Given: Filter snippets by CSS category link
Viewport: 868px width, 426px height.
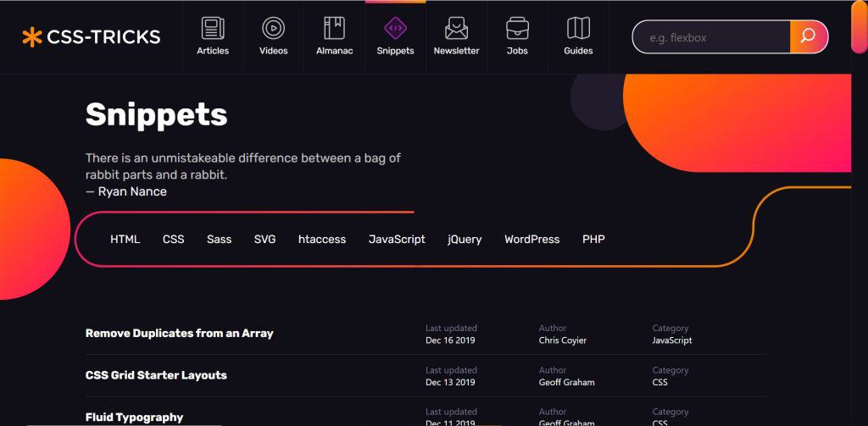Looking at the screenshot, I should pos(173,240).
